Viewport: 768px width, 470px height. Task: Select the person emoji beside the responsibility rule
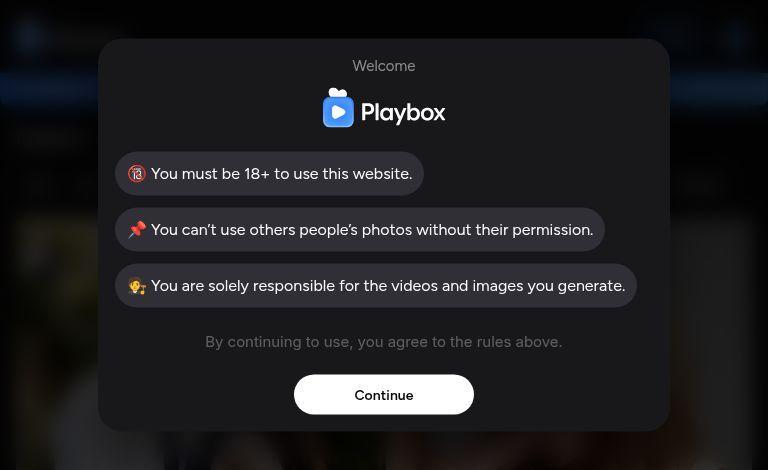(137, 285)
